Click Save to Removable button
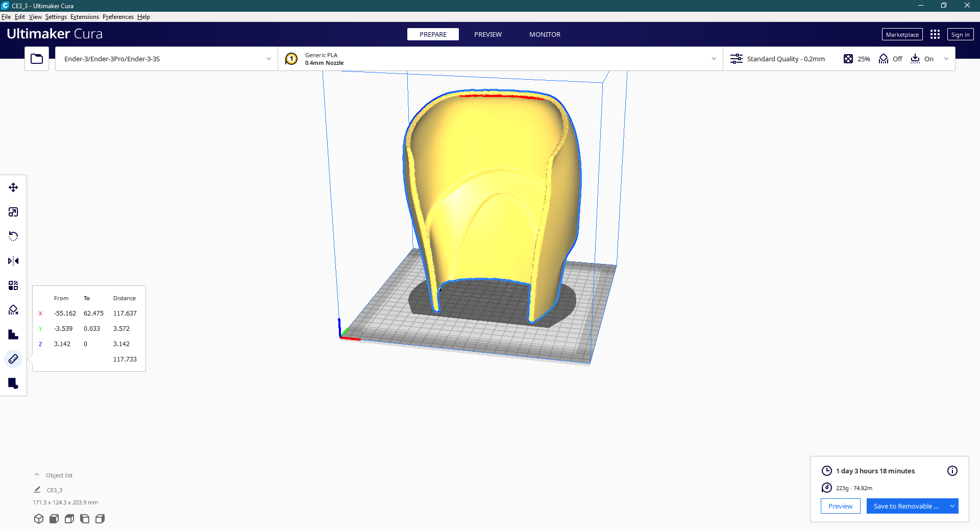The image size is (980, 531). 906,506
